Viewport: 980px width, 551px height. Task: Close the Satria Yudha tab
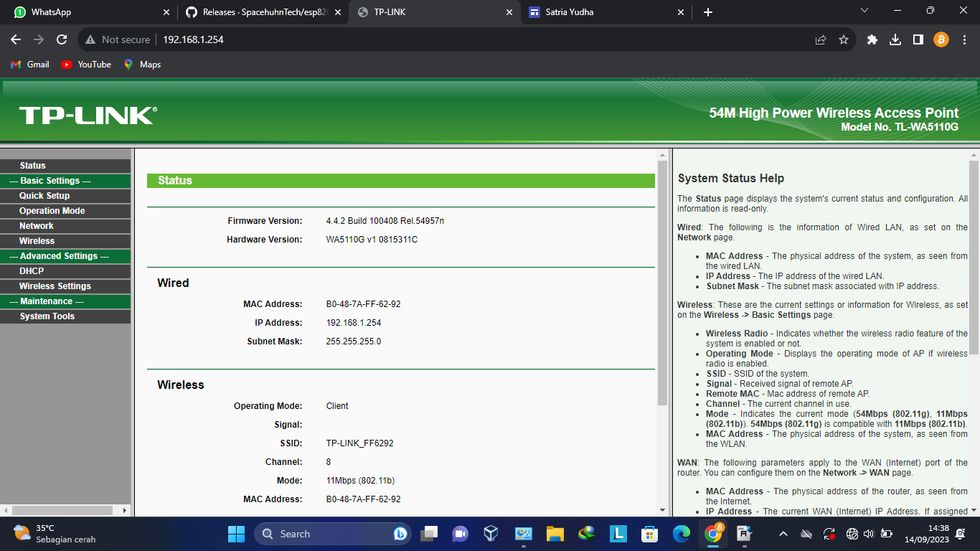tap(681, 12)
